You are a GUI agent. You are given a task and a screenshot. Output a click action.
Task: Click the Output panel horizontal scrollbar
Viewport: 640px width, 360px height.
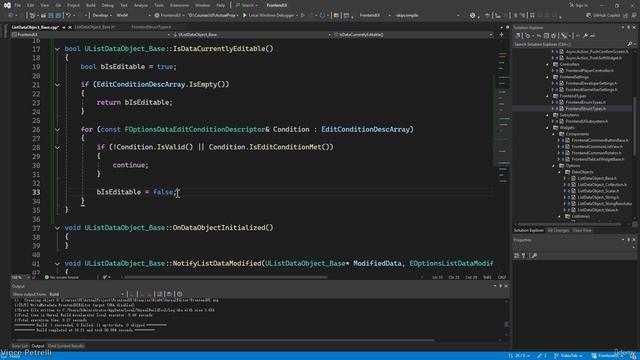224,340
